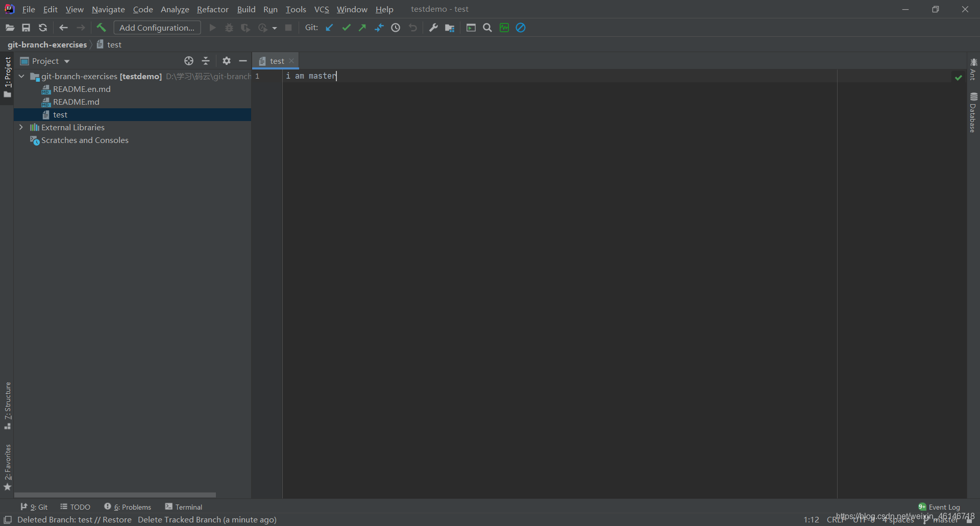Open Git Show History clock icon
The width and height of the screenshot is (980, 526).
point(396,28)
